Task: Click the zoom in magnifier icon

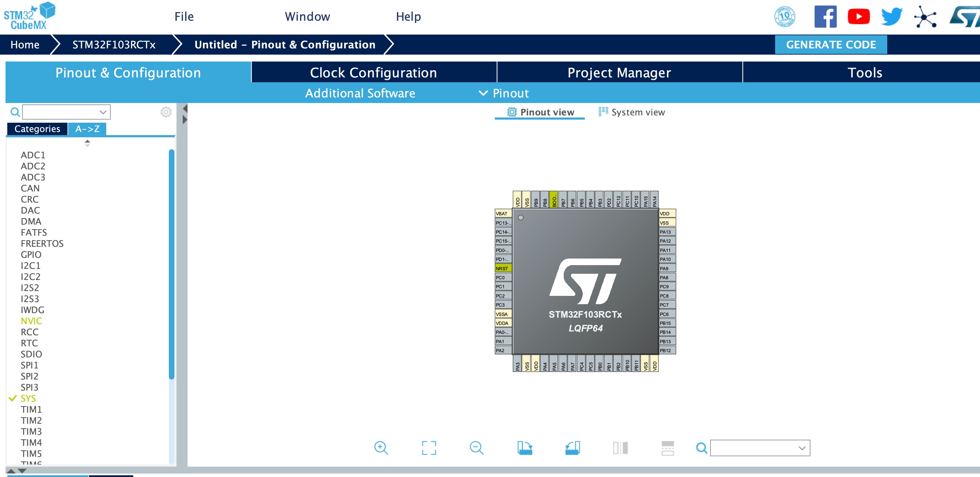Action: click(381, 448)
